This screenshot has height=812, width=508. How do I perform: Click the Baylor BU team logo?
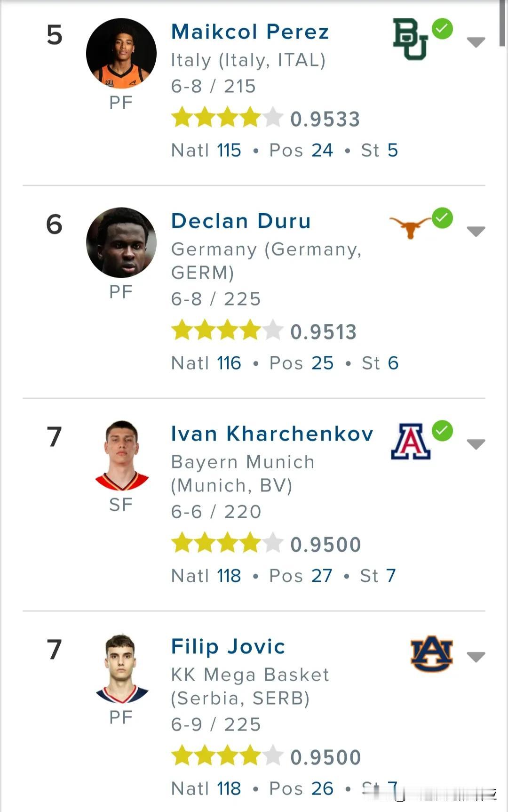[410, 40]
